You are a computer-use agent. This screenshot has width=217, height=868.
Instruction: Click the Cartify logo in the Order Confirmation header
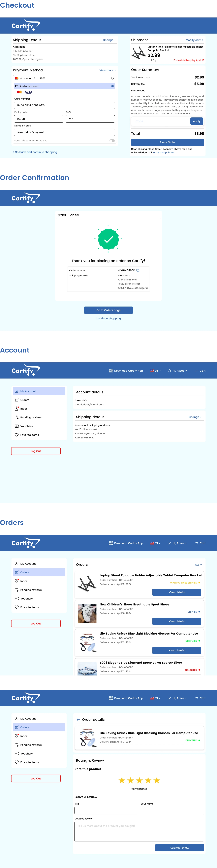click(x=26, y=198)
